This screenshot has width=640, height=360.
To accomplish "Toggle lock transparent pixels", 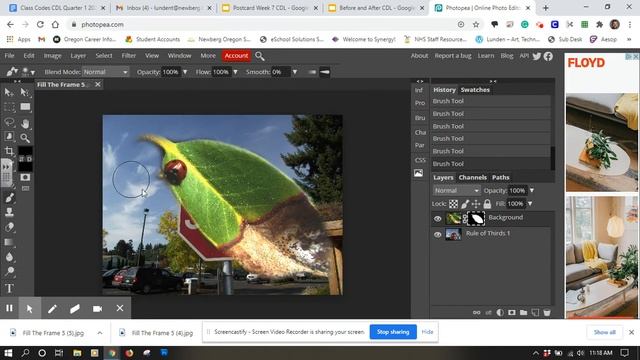I will 453,204.
